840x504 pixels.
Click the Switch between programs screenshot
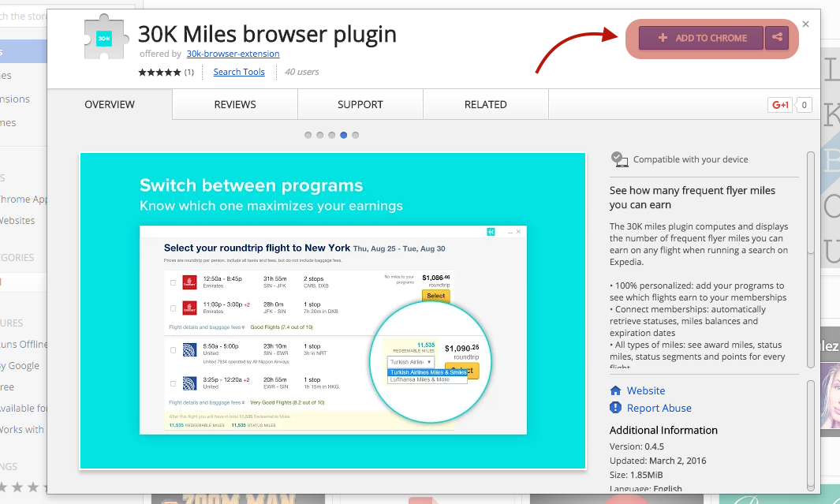333,311
